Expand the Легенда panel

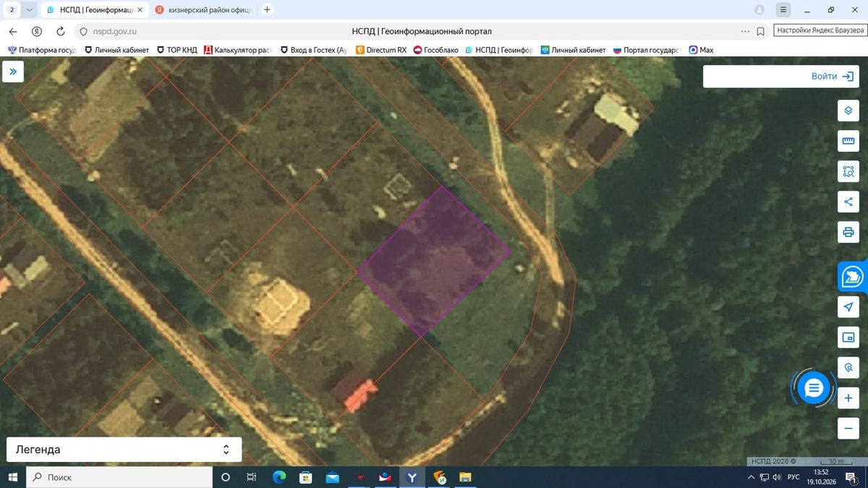point(124,450)
